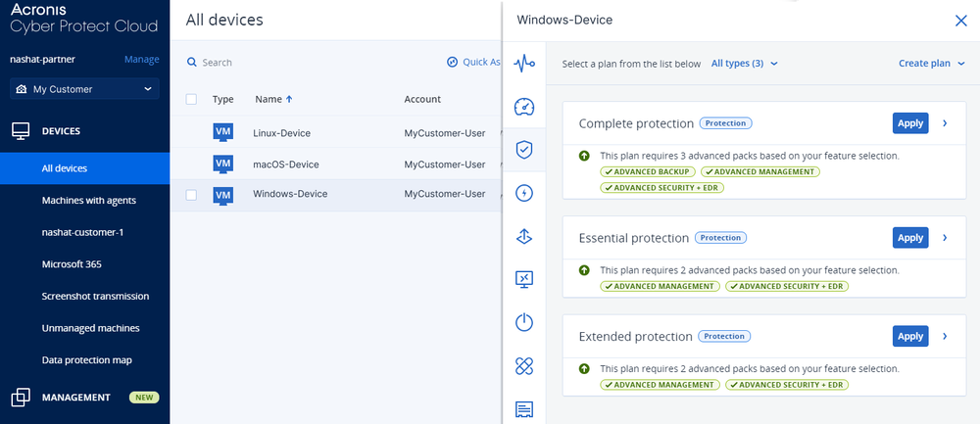The height and width of the screenshot is (424, 980).
Task: Select the Windows-Device name in table
Action: pyautogui.click(x=290, y=194)
